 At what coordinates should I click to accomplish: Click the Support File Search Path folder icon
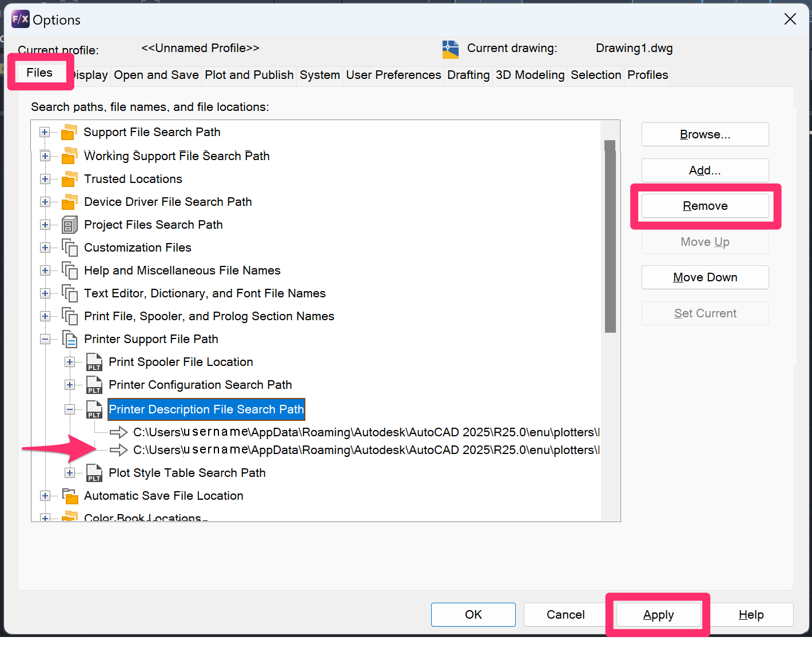point(69,132)
